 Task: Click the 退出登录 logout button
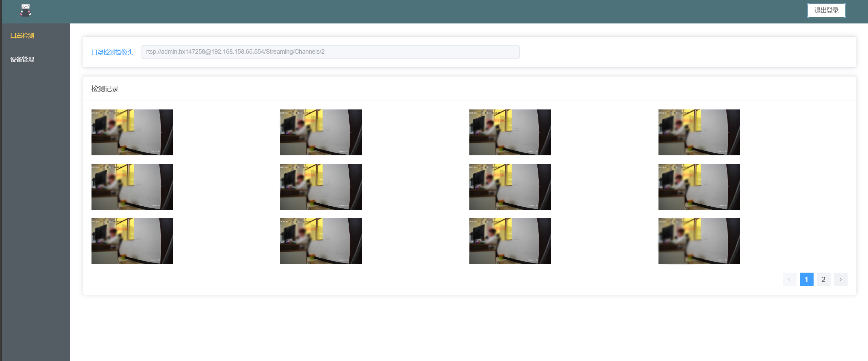(x=826, y=10)
